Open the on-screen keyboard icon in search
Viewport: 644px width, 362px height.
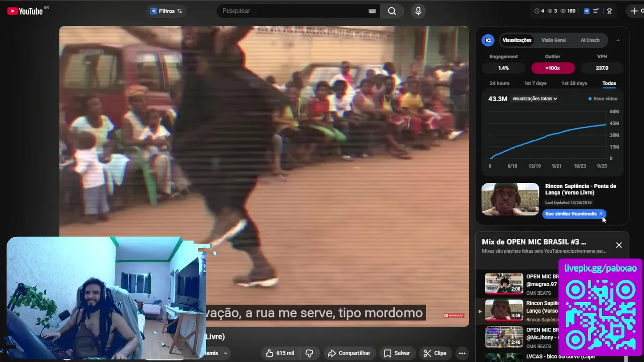point(372,11)
